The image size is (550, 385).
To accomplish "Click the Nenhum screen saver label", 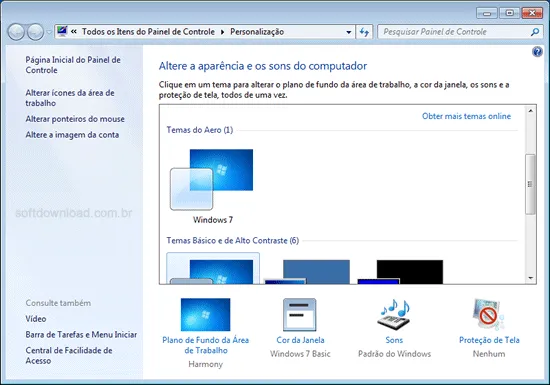I will 489,354.
